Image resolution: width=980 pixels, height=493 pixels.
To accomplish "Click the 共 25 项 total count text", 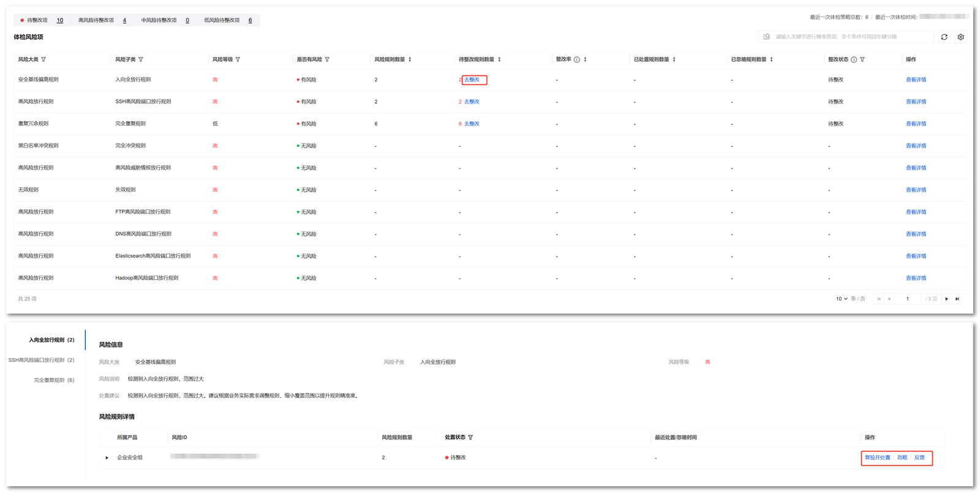I will [x=27, y=299].
